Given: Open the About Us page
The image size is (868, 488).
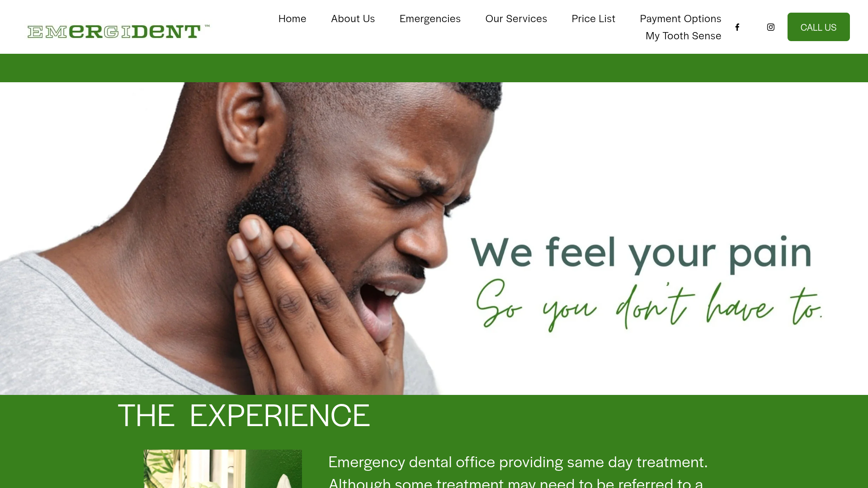Looking at the screenshot, I should point(353,19).
